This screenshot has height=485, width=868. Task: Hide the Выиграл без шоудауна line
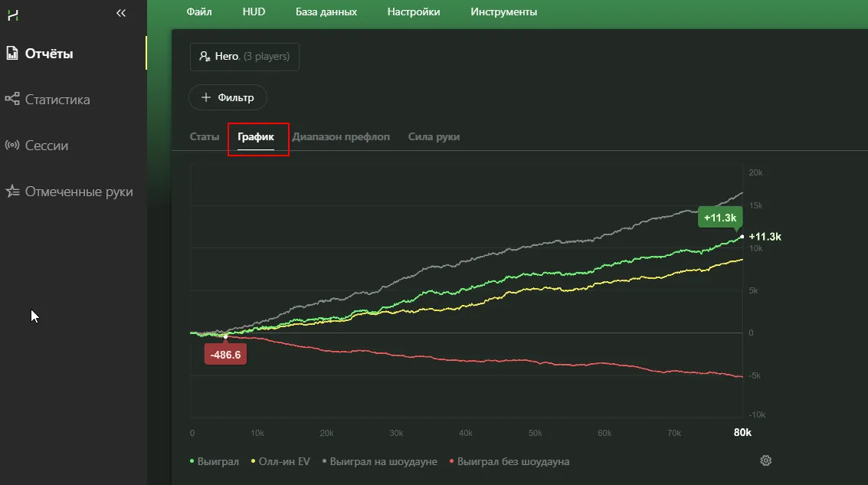pos(513,461)
